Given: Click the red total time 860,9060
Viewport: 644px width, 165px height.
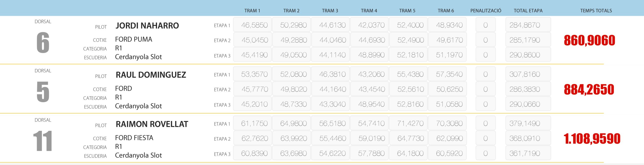Looking at the screenshot, I should [x=589, y=40].
